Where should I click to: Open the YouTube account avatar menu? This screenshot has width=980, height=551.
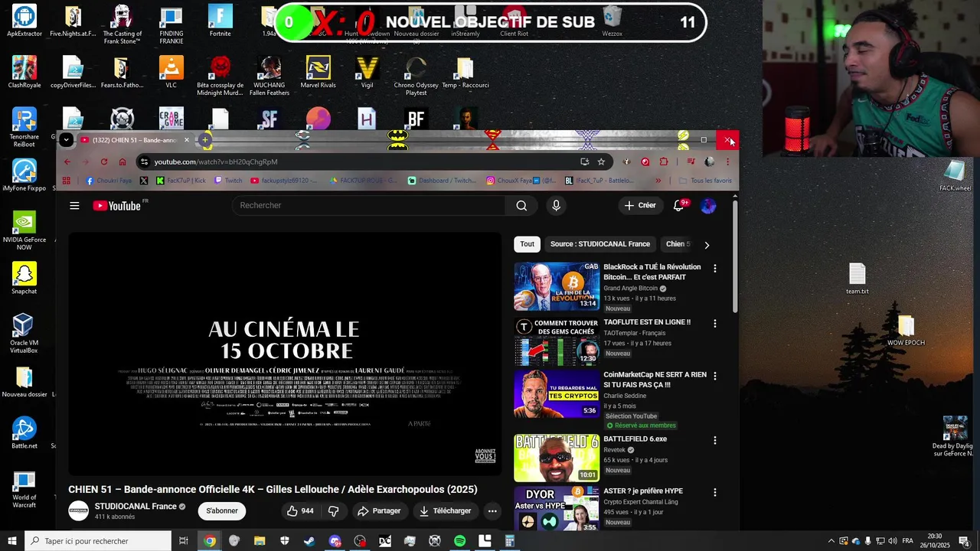[708, 205]
